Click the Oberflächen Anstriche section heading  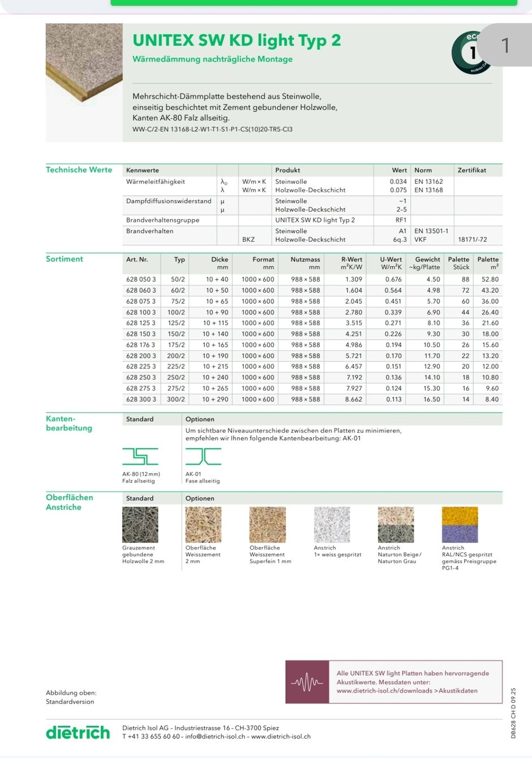click(x=69, y=502)
